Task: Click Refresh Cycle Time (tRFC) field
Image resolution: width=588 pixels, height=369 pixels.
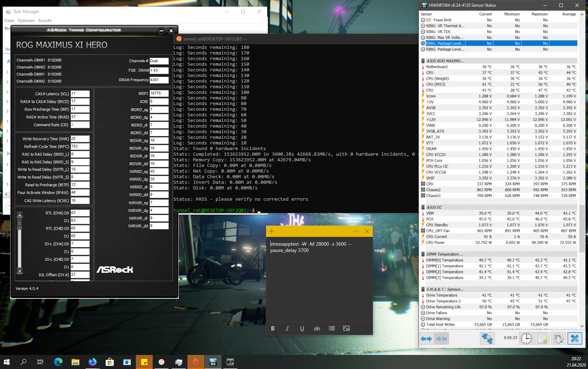Action: pyautogui.click(x=80, y=147)
